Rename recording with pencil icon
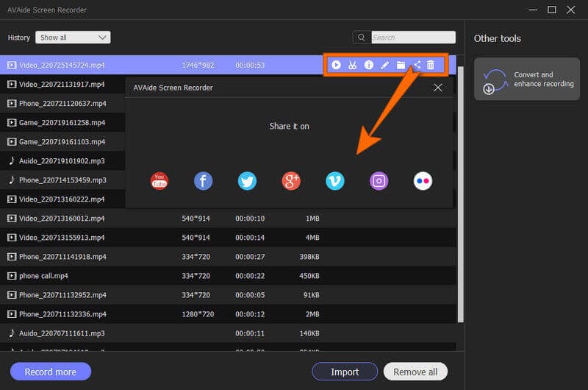The height and width of the screenshot is (390, 588). [x=384, y=65]
